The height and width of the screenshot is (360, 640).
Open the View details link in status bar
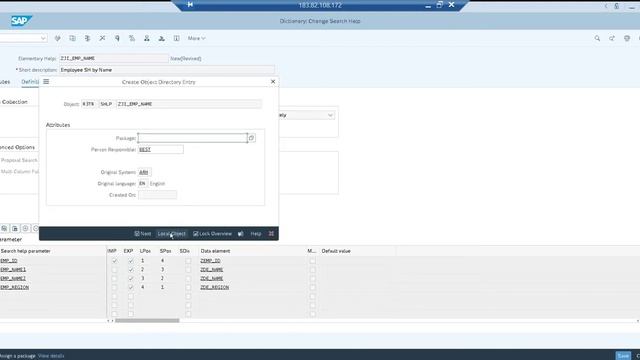pyautogui.click(x=51, y=356)
